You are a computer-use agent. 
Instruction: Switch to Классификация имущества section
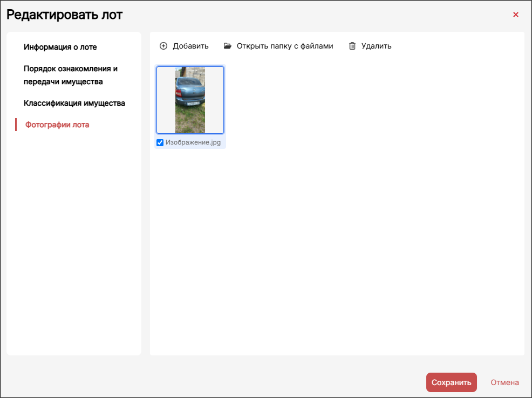(x=74, y=103)
